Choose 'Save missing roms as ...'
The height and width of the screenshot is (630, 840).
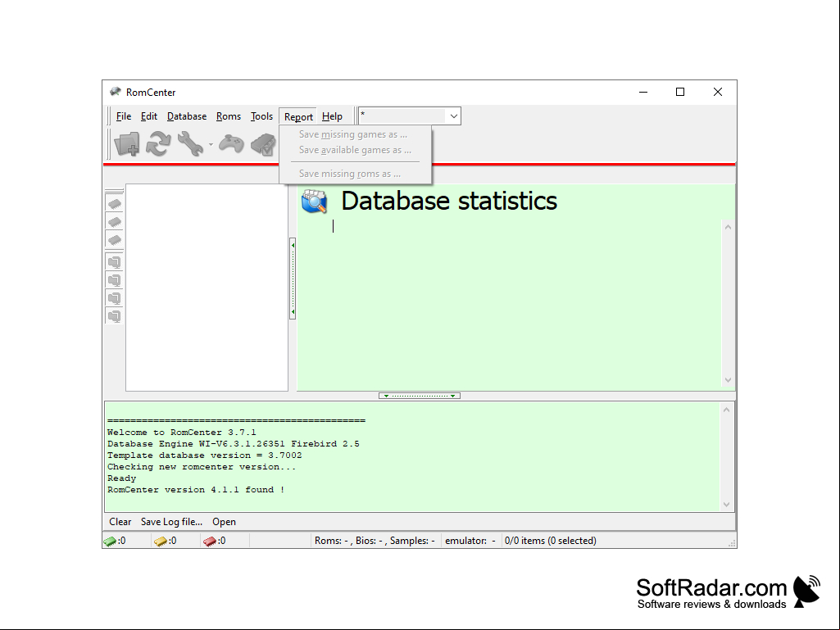tap(355, 174)
